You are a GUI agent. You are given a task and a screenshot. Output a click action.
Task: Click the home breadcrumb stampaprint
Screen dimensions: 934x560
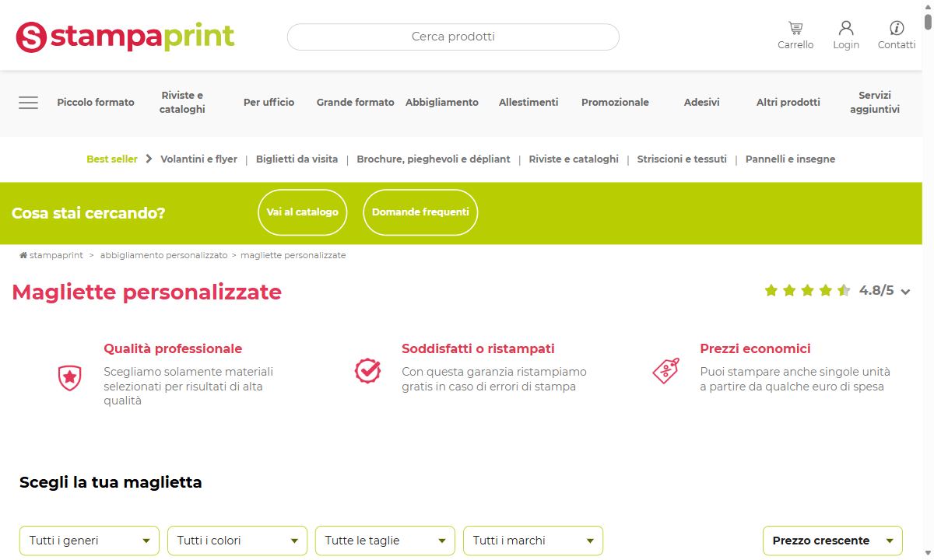coord(51,255)
